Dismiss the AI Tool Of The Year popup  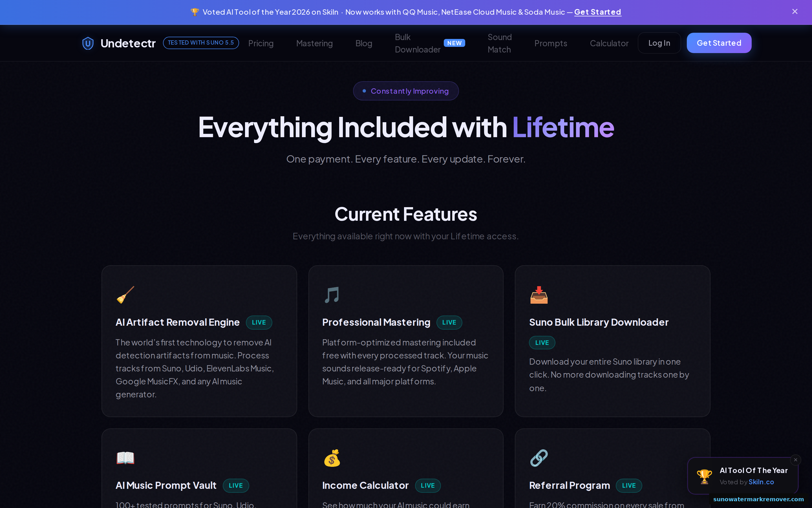tap(795, 460)
